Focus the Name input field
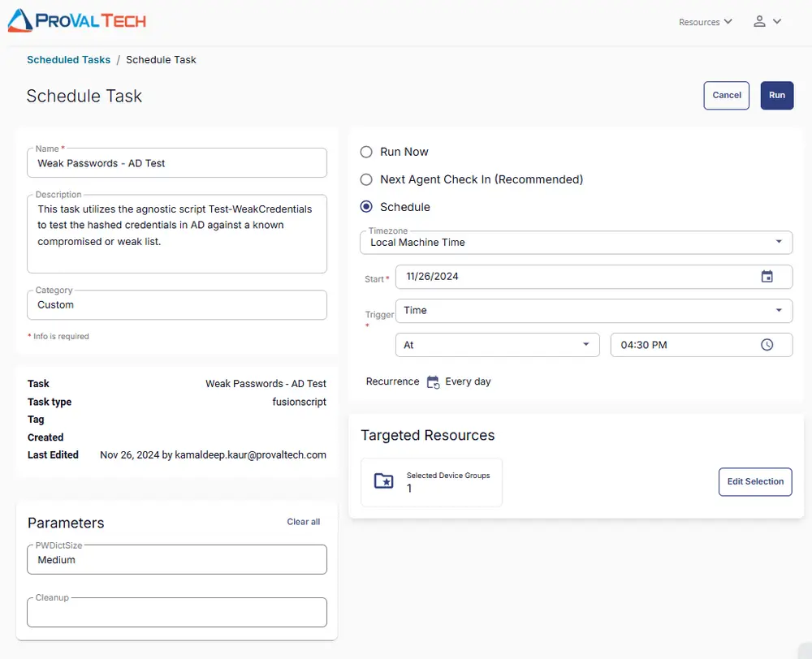This screenshot has width=812, height=659. click(176, 163)
